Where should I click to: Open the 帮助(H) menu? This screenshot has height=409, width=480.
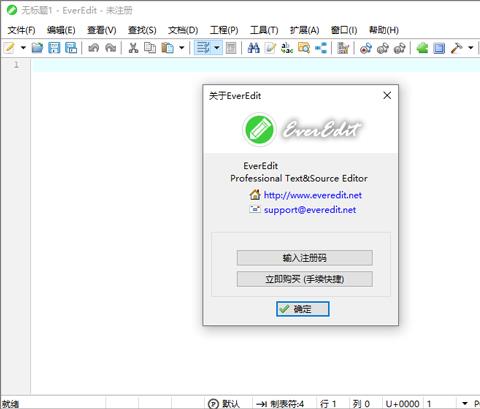tap(384, 30)
